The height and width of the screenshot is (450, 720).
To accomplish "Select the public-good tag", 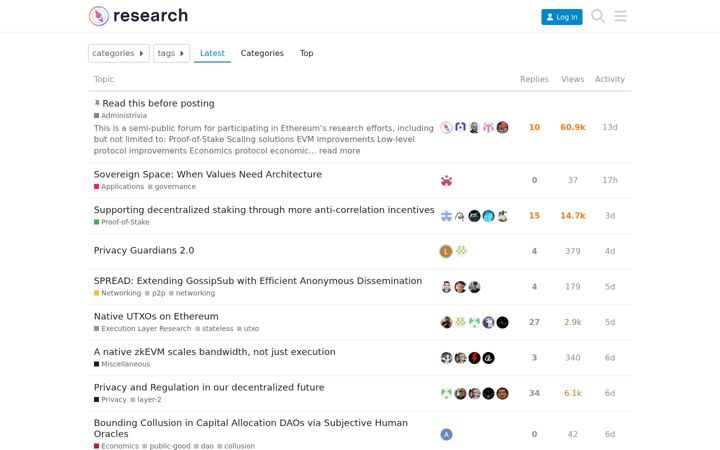I will click(166, 446).
